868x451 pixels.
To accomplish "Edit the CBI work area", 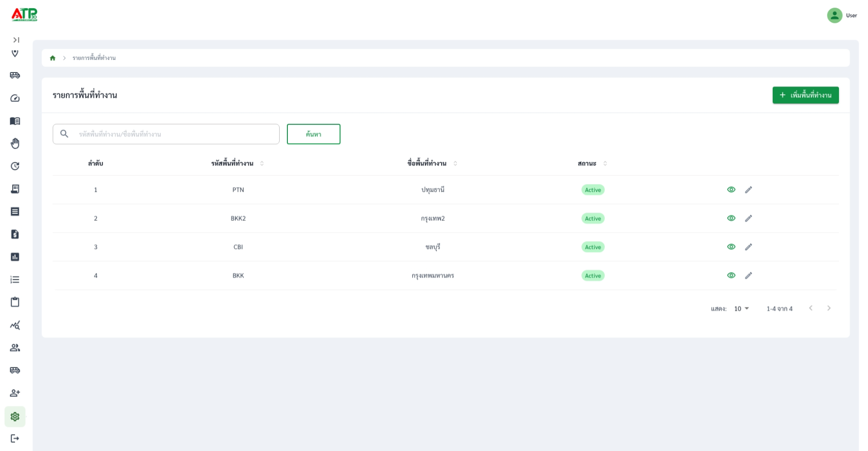I will coord(748,247).
